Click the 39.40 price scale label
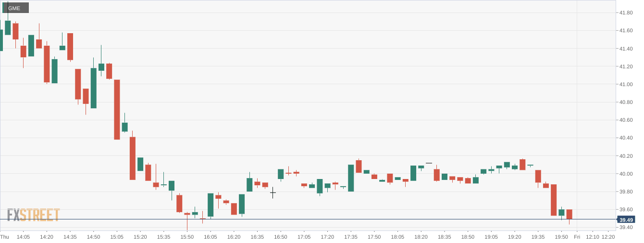644x243 pixels. [626, 227]
